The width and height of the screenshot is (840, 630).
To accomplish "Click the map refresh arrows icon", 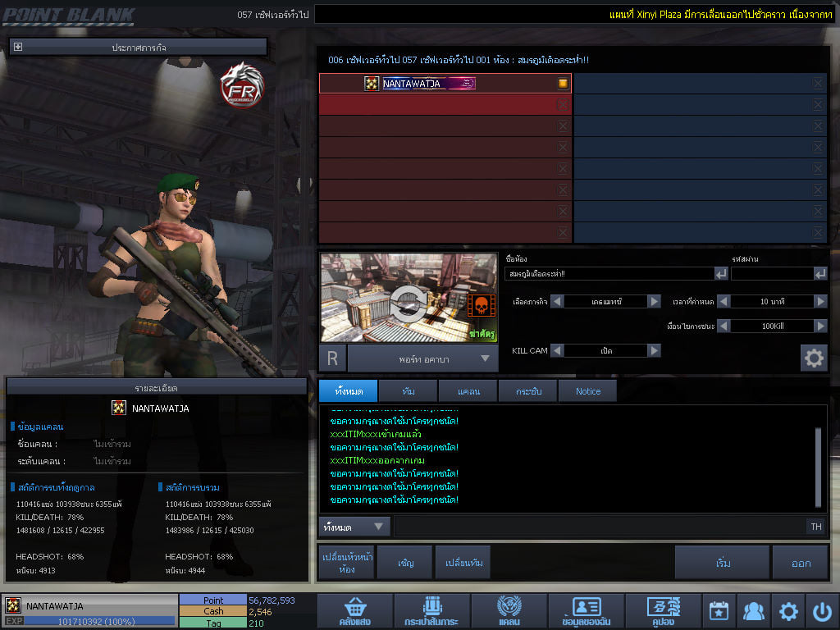I will 409,304.
